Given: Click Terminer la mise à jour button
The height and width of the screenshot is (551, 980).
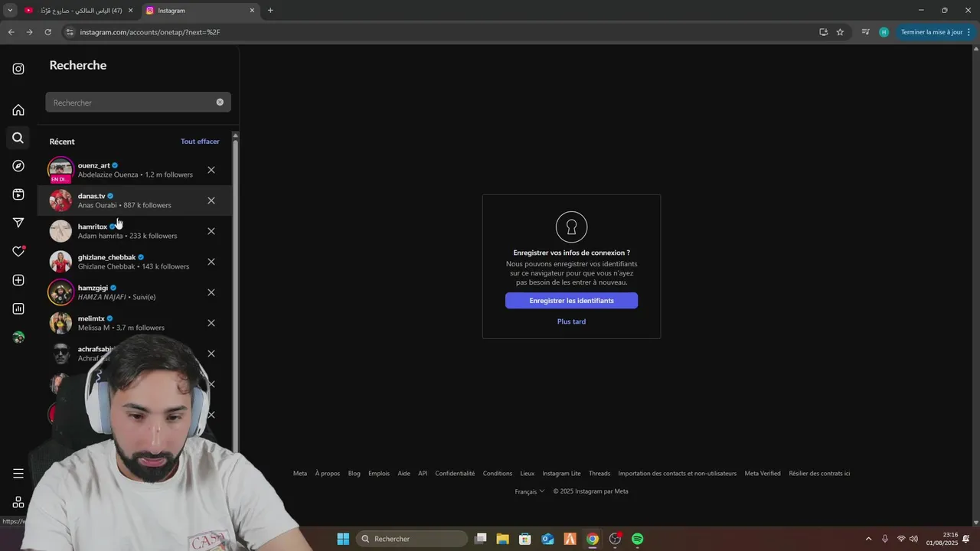Looking at the screenshot, I should click(x=936, y=32).
